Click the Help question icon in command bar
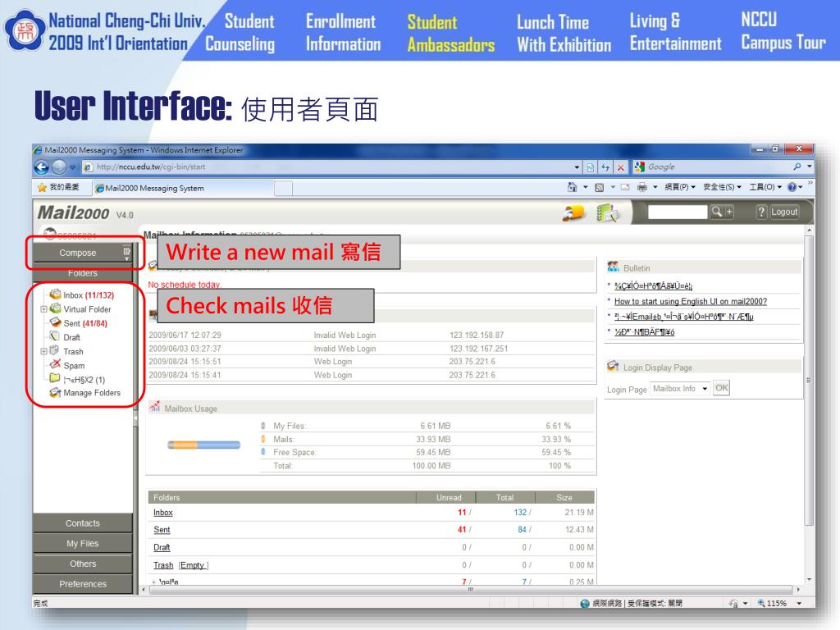Image resolution: width=840 pixels, height=630 pixels. pyautogui.click(x=792, y=187)
